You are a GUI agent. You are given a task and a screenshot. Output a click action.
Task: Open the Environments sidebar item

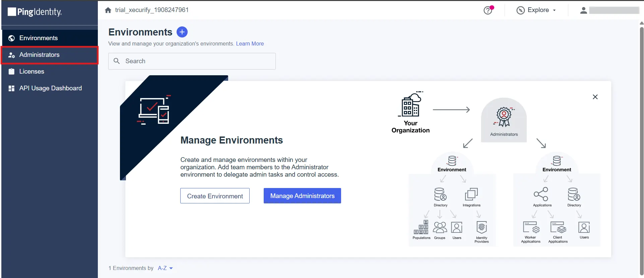coord(50,38)
